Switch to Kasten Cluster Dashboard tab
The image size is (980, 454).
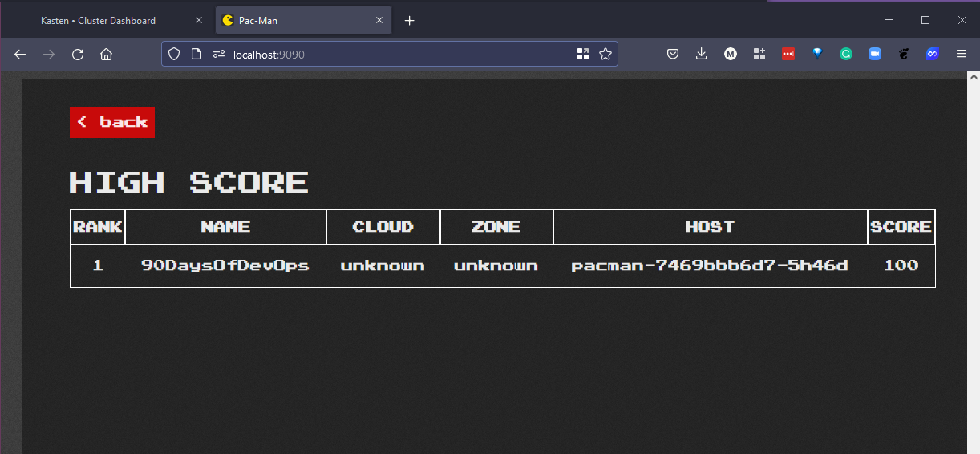point(98,20)
